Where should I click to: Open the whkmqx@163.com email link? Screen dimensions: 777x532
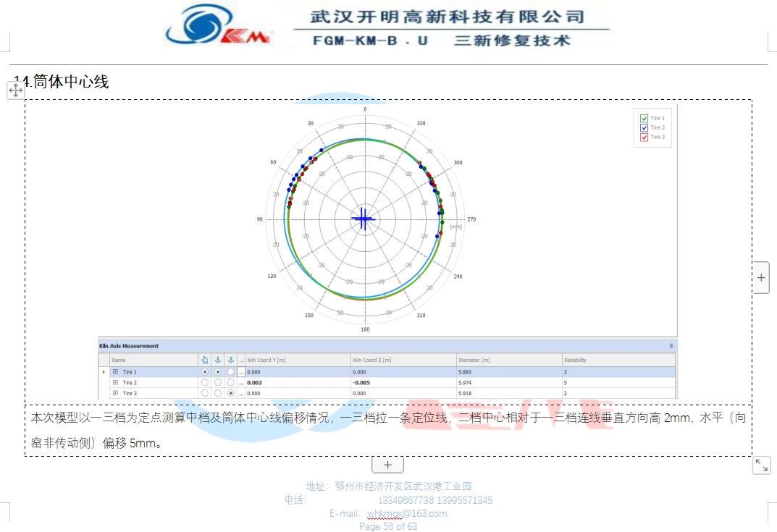click(x=407, y=514)
